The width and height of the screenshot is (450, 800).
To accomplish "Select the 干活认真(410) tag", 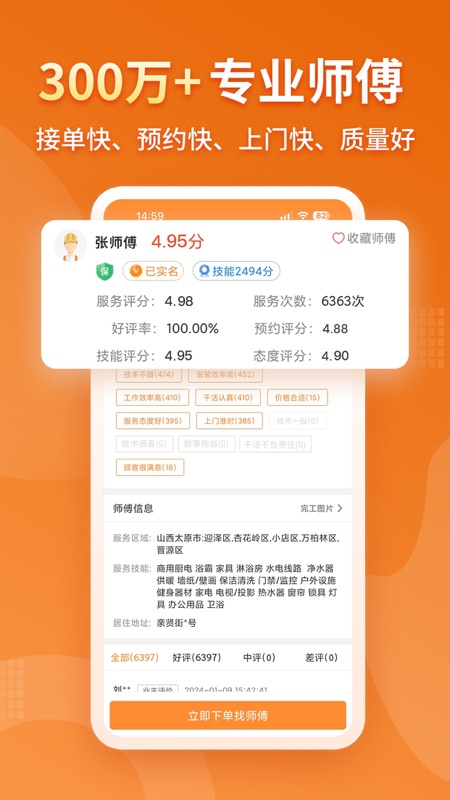I will (x=228, y=397).
